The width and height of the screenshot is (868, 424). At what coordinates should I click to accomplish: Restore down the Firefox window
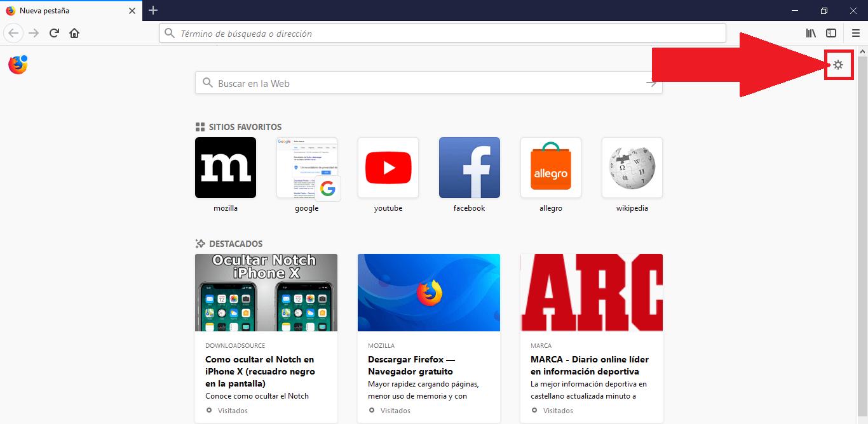[x=824, y=11]
